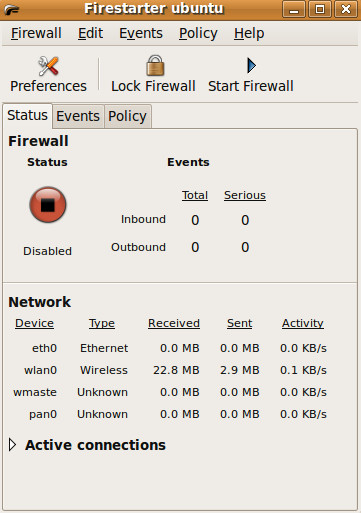The height and width of the screenshot is (513, 361).
Task: Open the Events menu in menu bar
Action: (141, 33)
